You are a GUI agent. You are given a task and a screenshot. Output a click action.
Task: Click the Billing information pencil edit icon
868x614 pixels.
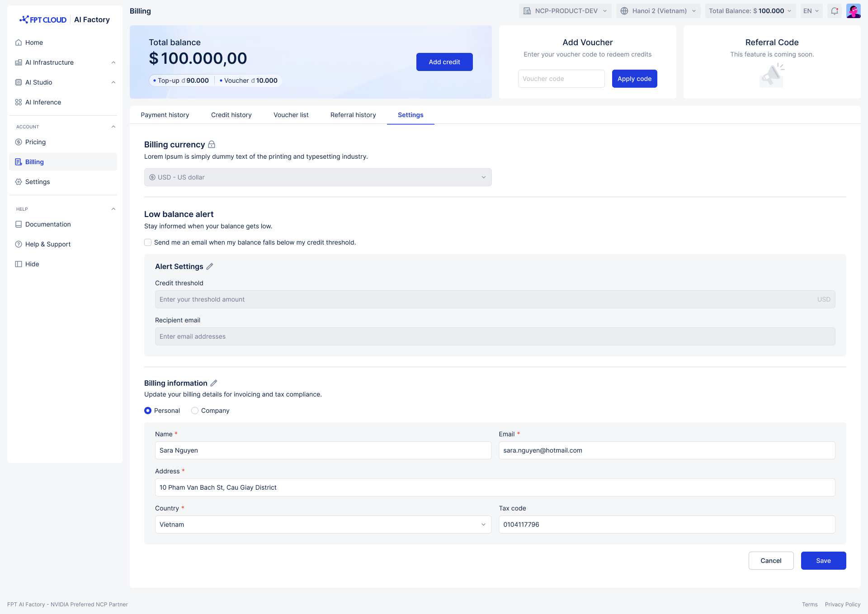[x=214, y=383]
